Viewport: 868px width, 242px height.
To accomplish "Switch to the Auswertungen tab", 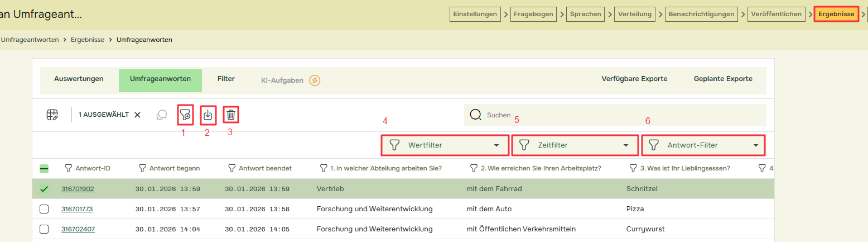I will (x=79, y=79).
